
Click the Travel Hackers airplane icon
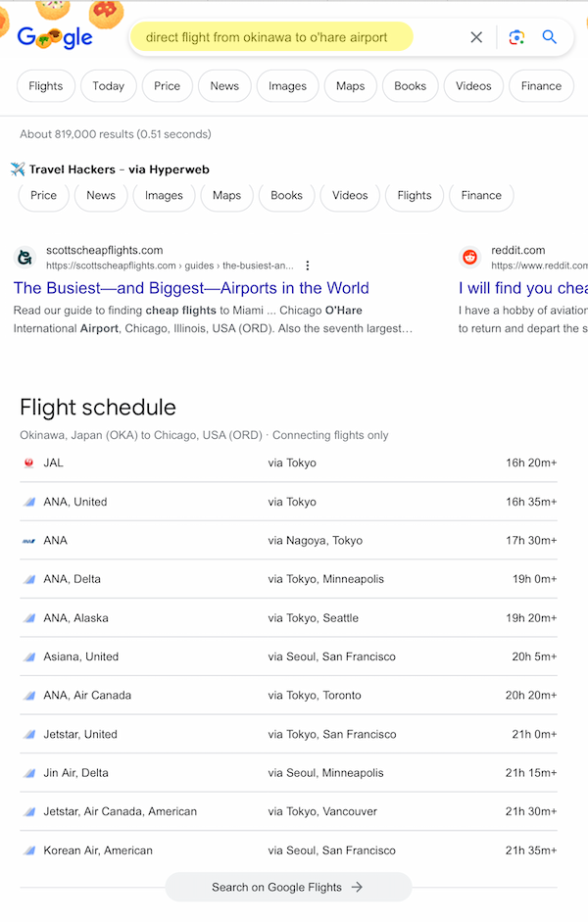point(18,170)
